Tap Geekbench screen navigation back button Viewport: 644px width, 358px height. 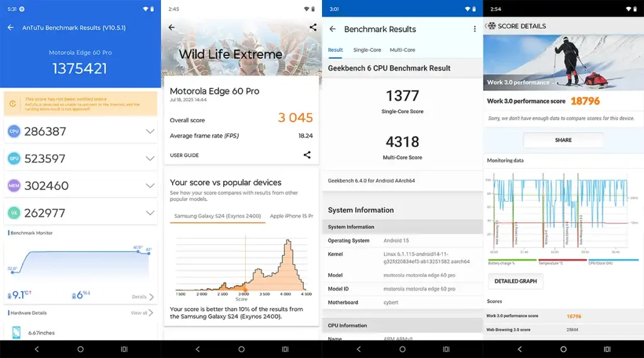pos(358,349)
